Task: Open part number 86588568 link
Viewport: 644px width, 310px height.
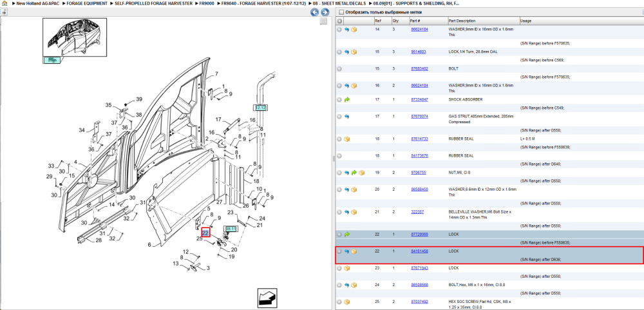Action: click(x=420, y=285)
